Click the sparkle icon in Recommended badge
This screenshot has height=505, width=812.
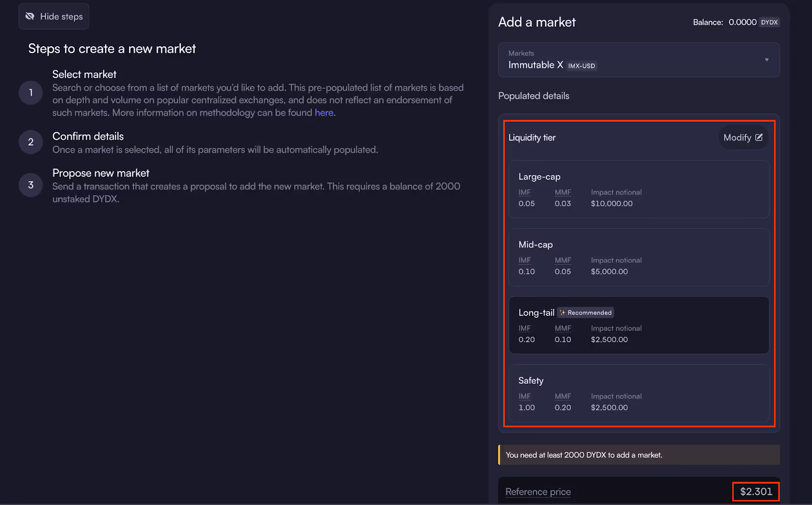(562, 313)
